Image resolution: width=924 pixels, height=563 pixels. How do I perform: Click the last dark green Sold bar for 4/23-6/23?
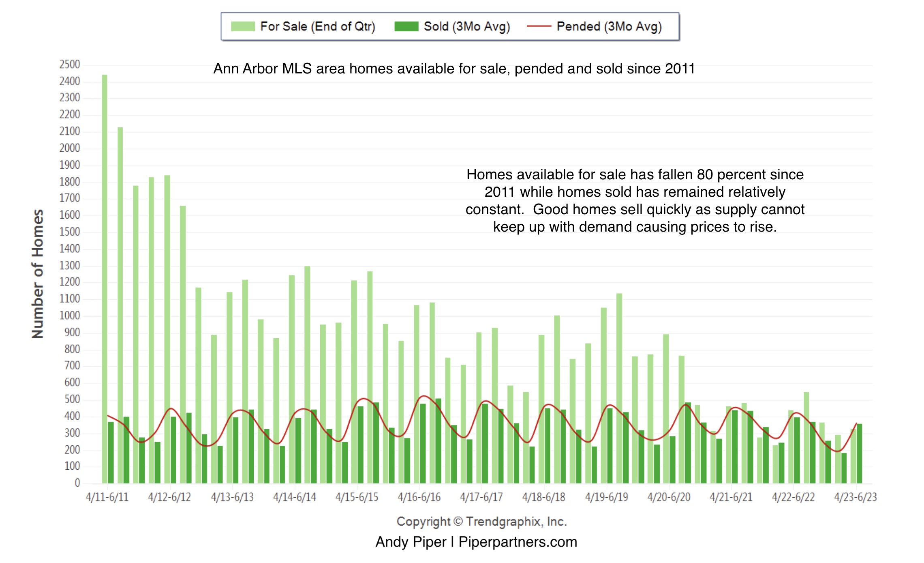pos(859,453)
